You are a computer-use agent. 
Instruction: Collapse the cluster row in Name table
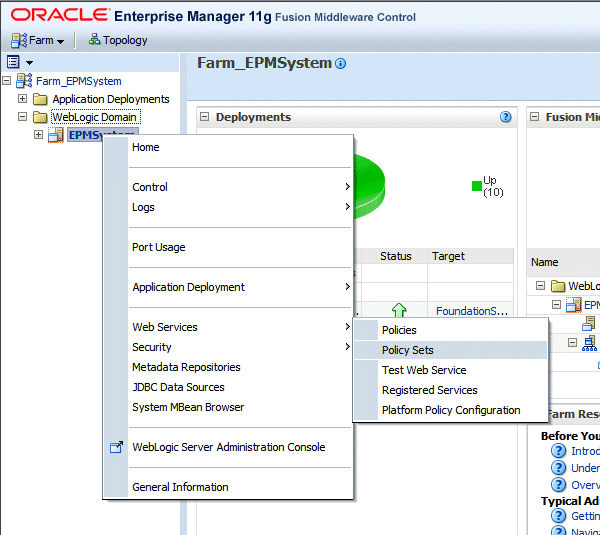[572, 342]
